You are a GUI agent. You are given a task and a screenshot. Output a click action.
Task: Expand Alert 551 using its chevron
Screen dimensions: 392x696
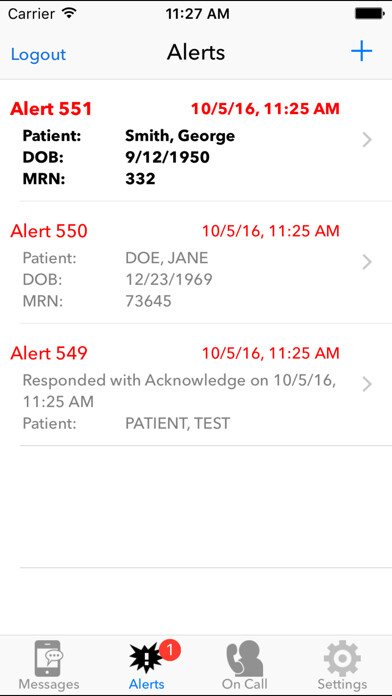pyautogui.click(x=367, y=140)
